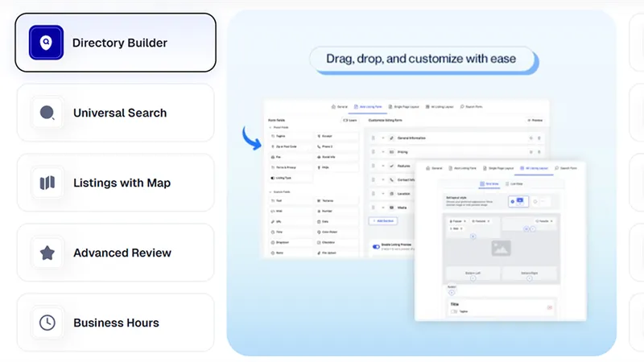644x362 pixels.
Task: Expand the General Information section chevron
Action: tap(383, 138)
